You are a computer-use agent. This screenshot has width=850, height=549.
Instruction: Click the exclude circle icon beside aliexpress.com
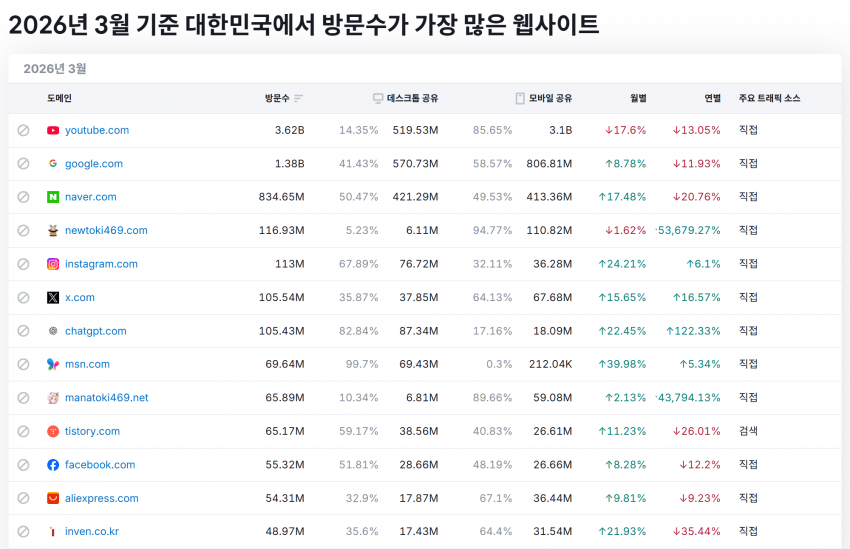tap(23, 498)
